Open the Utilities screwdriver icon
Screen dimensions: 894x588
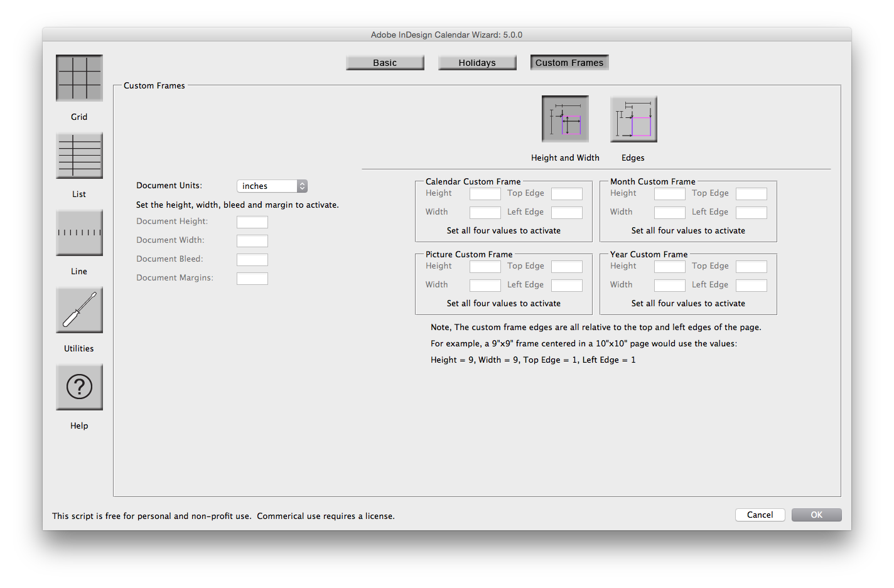(79, 309)
